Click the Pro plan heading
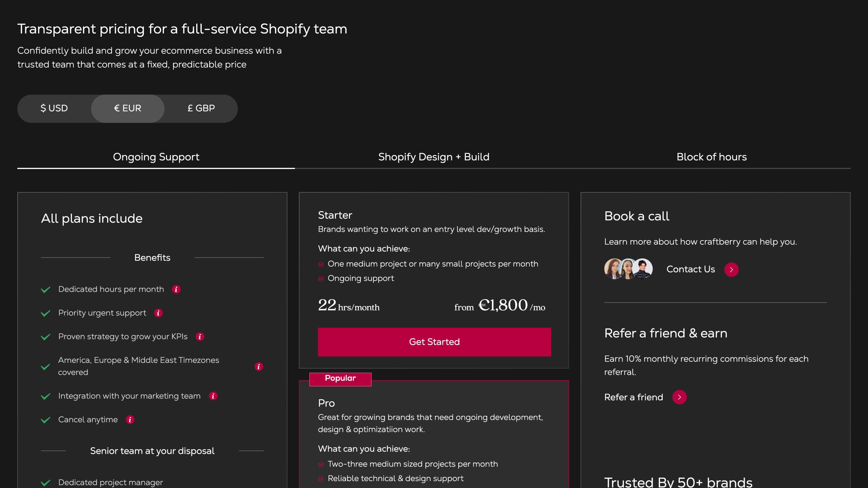 pyautogui.click(x=326, y=403)
